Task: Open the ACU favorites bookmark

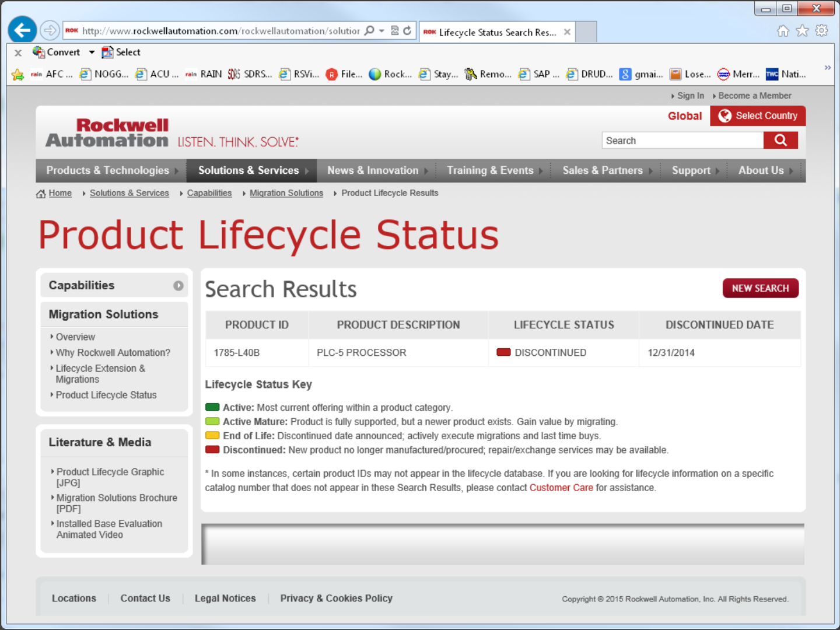Action: 156,74
